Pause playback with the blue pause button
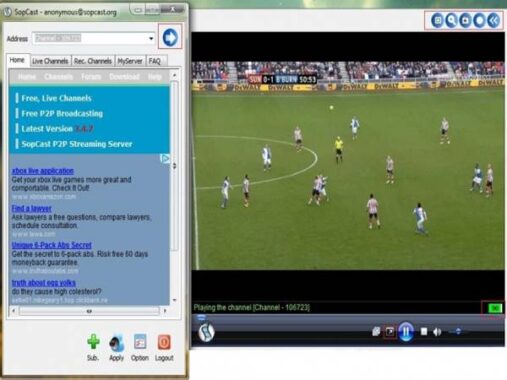The height and width of the screenshot is (380, 507). (x=406, y=332)
